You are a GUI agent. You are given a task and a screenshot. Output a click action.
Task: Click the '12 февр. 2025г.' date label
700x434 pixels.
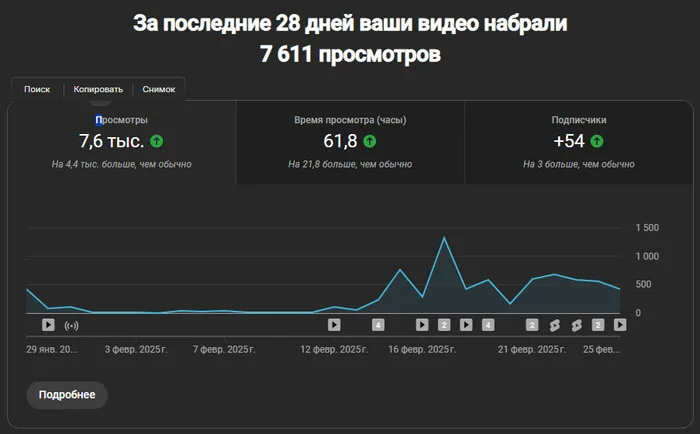pyautogui.click(x=334, y=349)
